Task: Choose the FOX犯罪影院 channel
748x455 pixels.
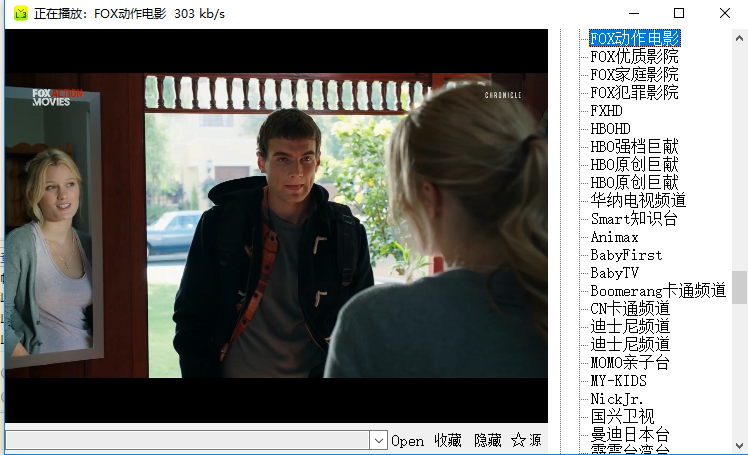Action: pyautogui.click(x=634, y=93)
